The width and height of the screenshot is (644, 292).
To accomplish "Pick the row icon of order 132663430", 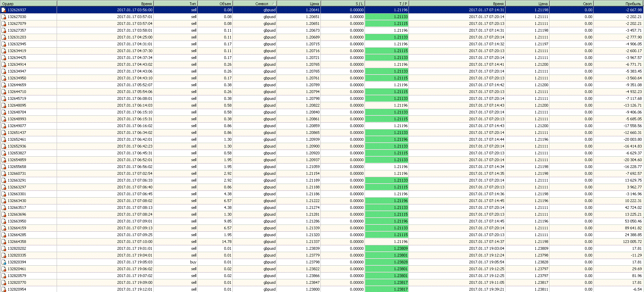I will tap(4, 201).
